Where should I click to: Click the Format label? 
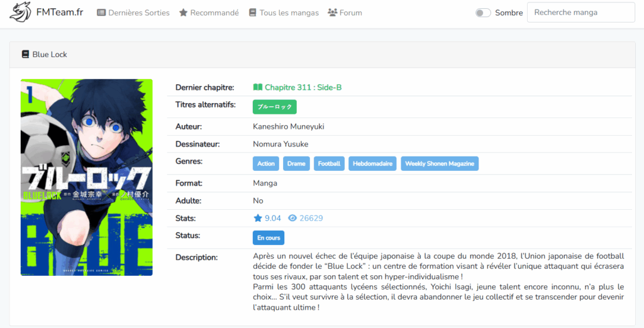(x=189, y=183)
